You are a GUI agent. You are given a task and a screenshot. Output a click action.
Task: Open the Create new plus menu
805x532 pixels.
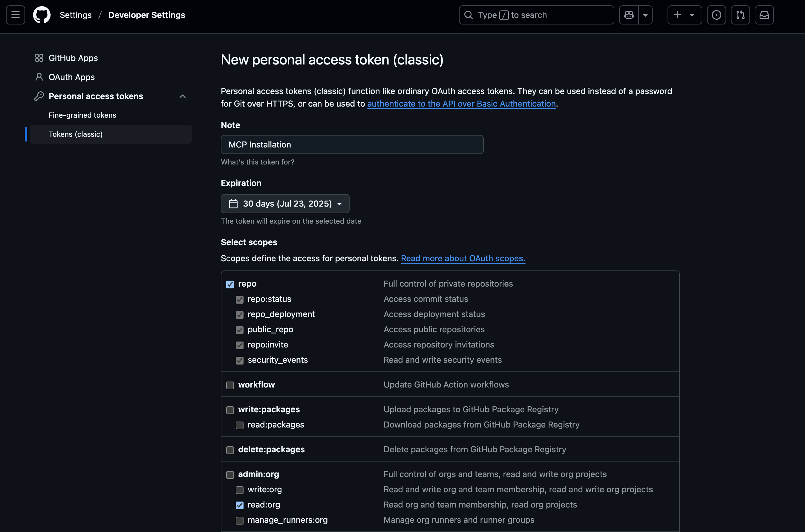[685, 15]
